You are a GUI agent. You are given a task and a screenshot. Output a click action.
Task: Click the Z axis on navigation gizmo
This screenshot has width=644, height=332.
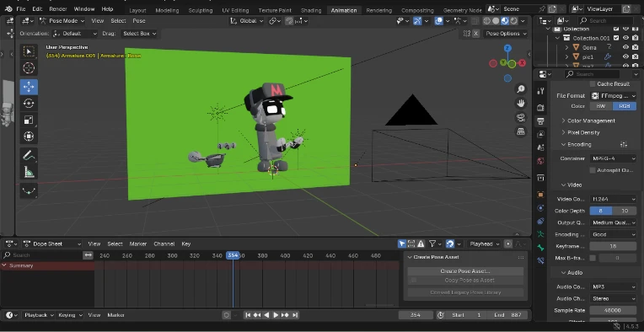click(x=507, y=48)
